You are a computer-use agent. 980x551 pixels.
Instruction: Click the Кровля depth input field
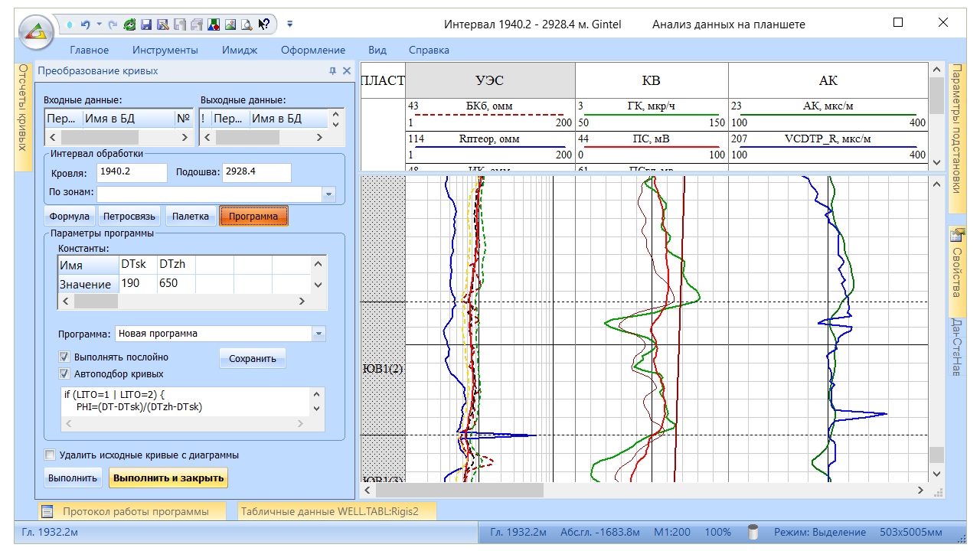click(x=132, y=172)
